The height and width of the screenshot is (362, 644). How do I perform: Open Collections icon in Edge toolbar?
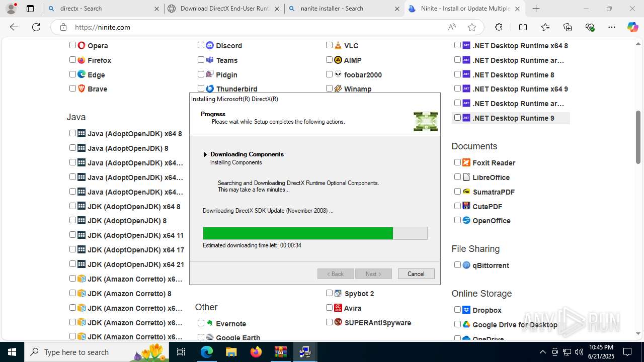pos(568,27)
